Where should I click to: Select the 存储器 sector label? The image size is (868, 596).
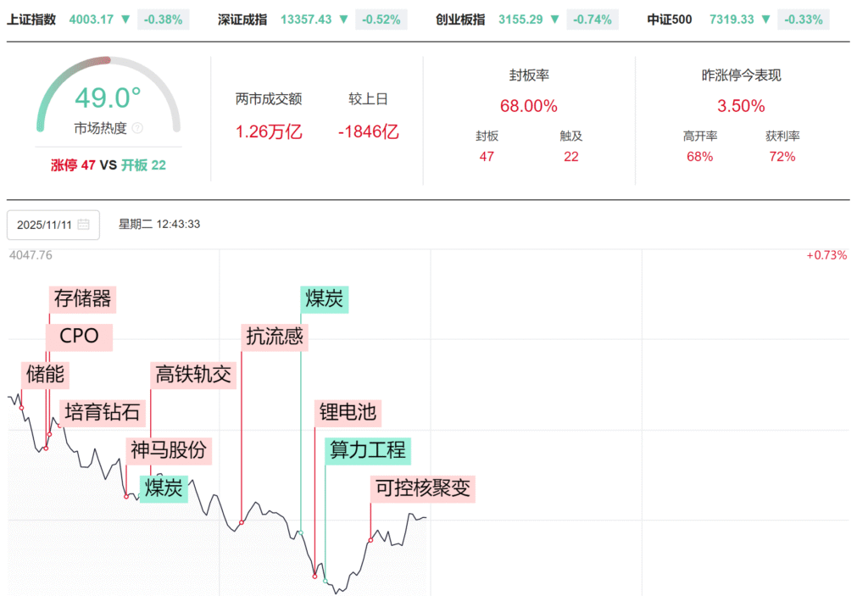pos(82,298)
